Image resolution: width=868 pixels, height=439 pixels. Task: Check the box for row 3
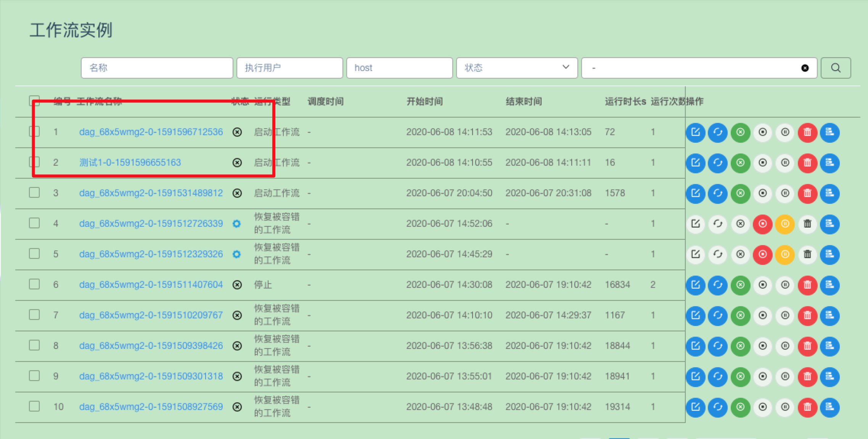pos(34,192)
